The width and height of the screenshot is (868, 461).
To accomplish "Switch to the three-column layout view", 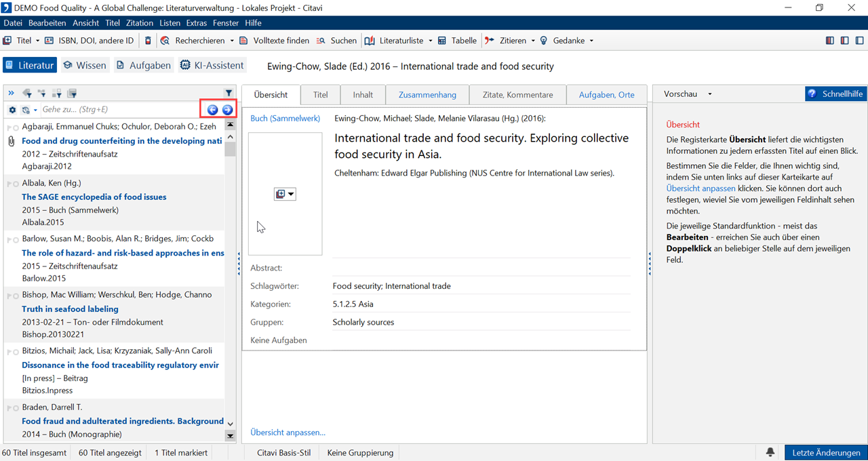I will [x=830, y=41].
